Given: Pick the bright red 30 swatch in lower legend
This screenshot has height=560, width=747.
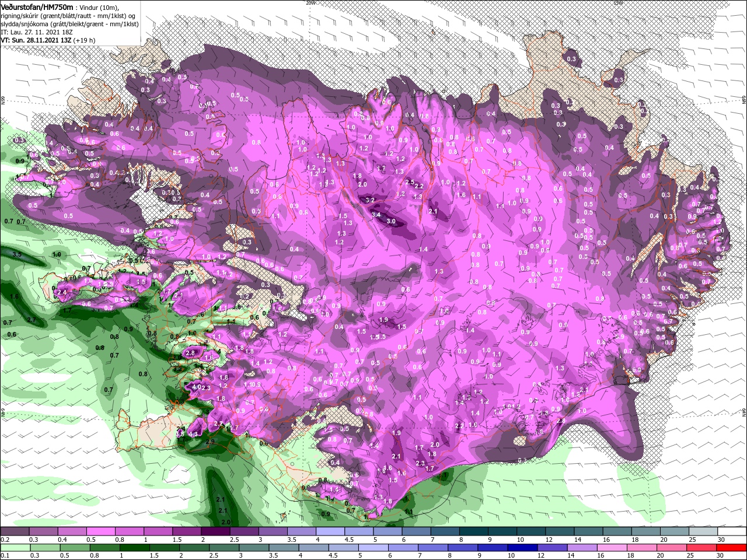Looking at the screenshot, I should pos(732,547).
